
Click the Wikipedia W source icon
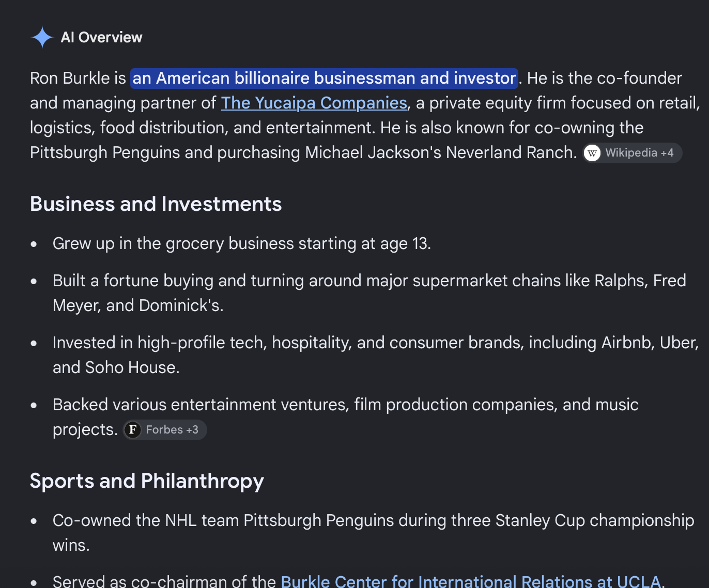[x=592, y=153]
